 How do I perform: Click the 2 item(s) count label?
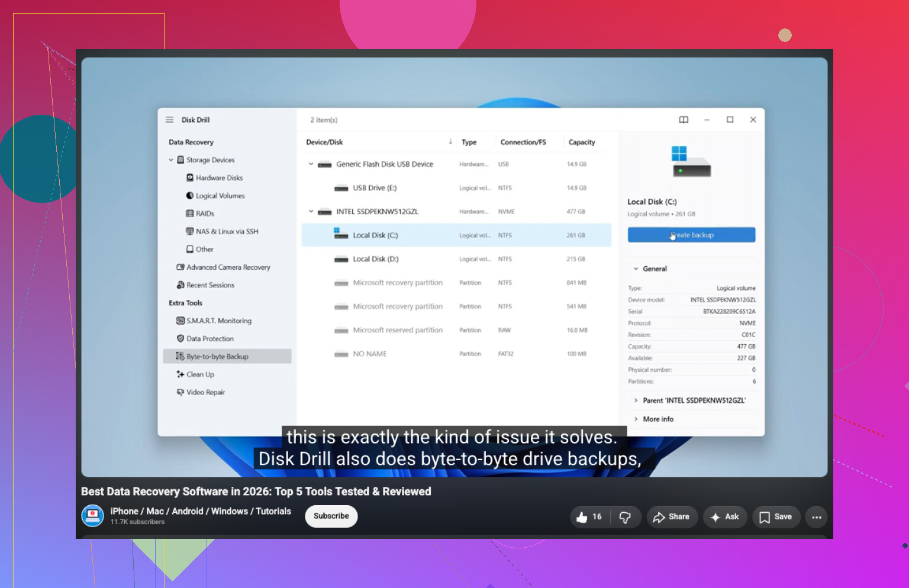[x=324, y=119]
